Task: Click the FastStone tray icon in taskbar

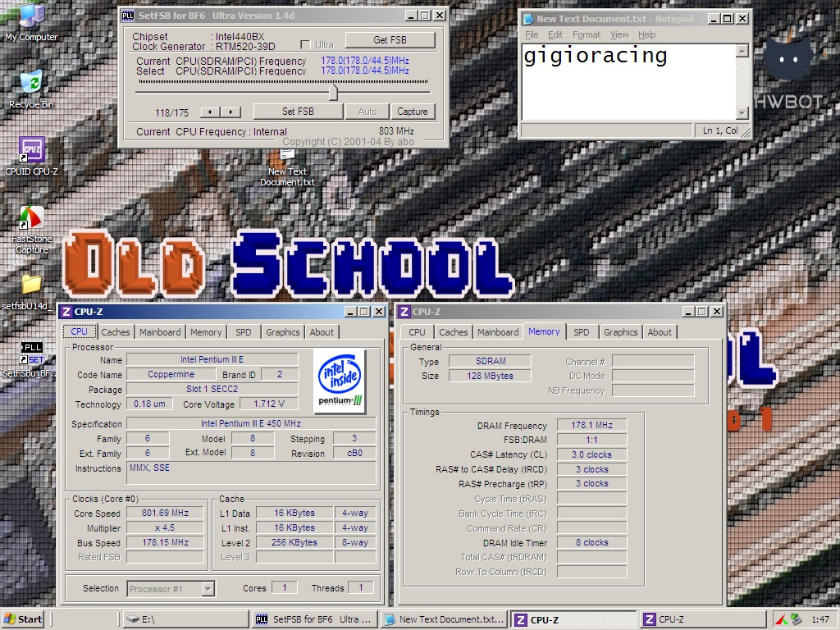Action: (781, 619)
